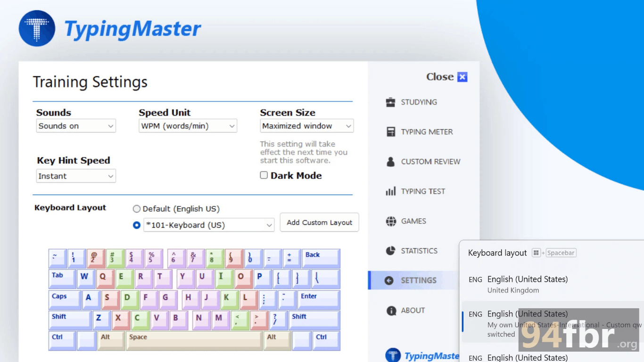Screen dimensions: 644x362
Task: Click the H key on keyboard preview
Action: point(191,300)
